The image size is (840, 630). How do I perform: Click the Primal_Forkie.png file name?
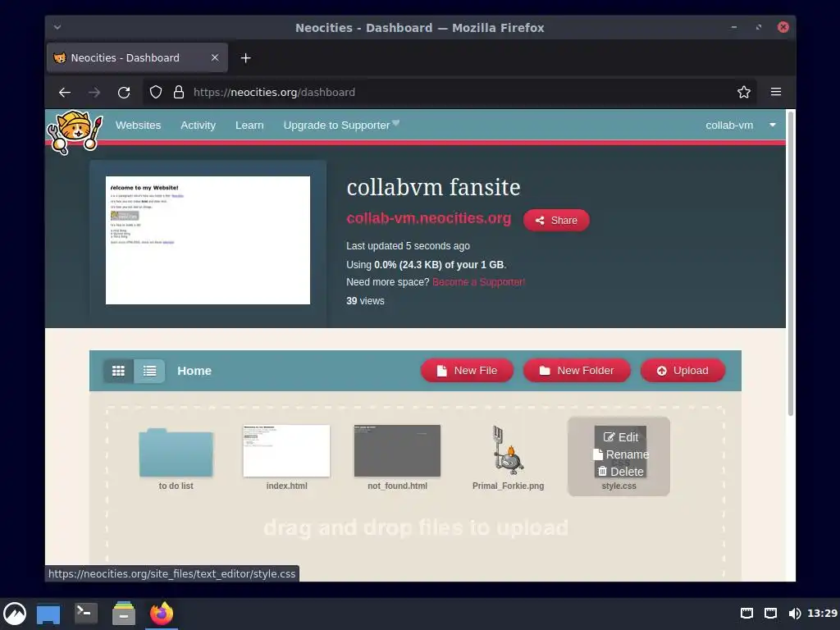pyautogui.click(x=508, y=486)
